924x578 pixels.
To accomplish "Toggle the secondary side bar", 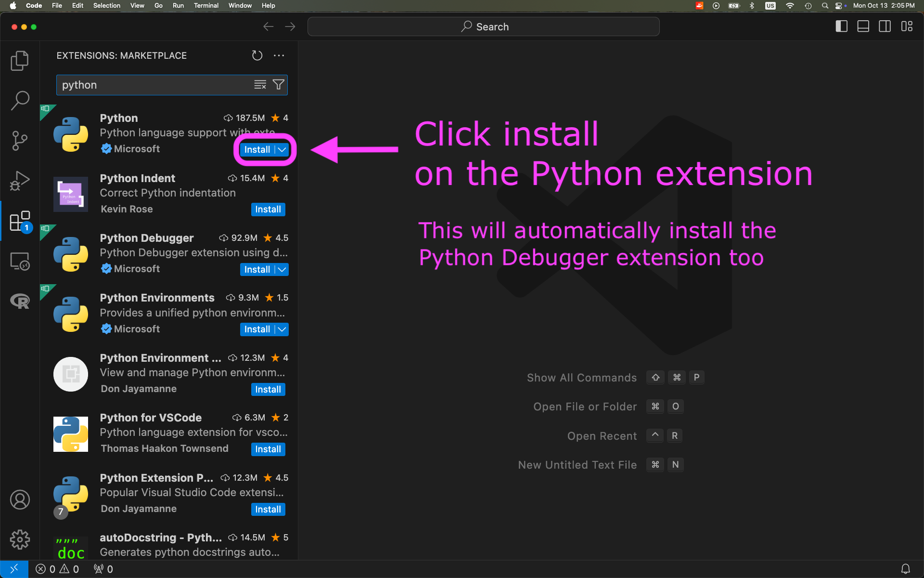I will (885, 26).
